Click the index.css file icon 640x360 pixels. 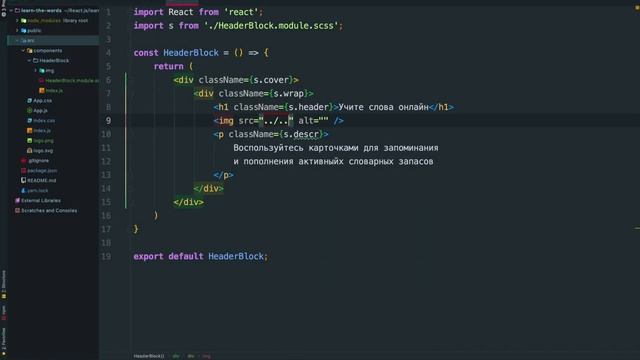click(x=30, y=120)
